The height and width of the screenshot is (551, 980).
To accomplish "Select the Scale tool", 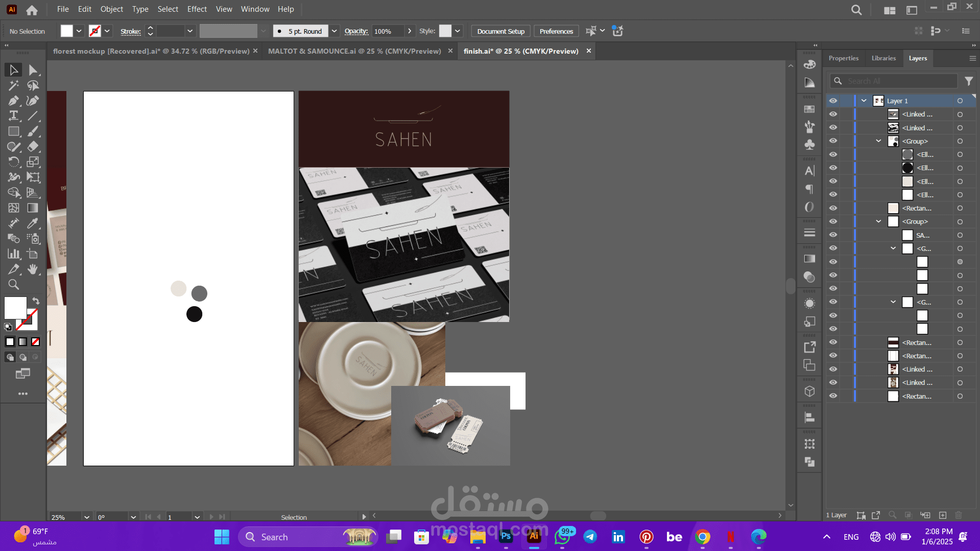I will tap(33, 162).
